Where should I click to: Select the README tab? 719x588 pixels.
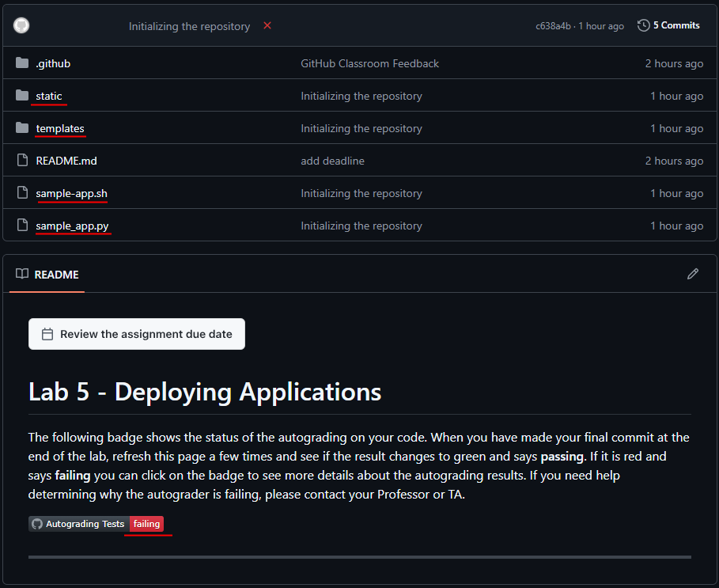tap(47, 275)
